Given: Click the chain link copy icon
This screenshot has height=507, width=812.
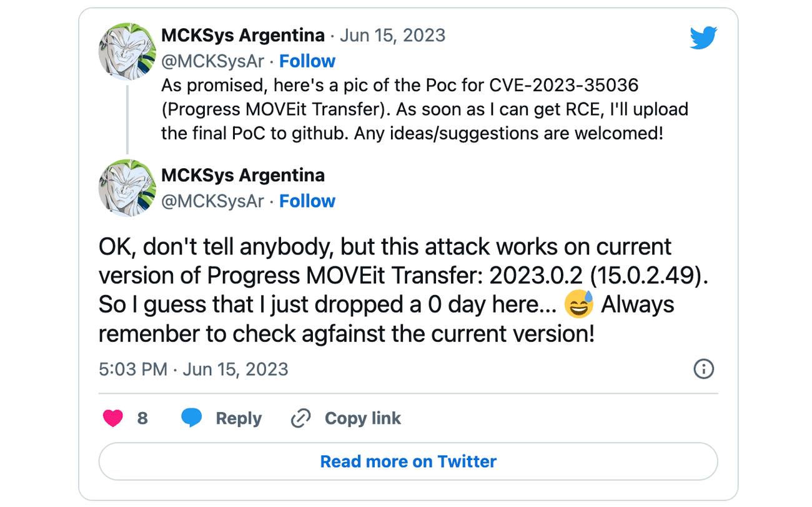Looking at the screenshot, I should pyautogui.click(x=301, y=418).
